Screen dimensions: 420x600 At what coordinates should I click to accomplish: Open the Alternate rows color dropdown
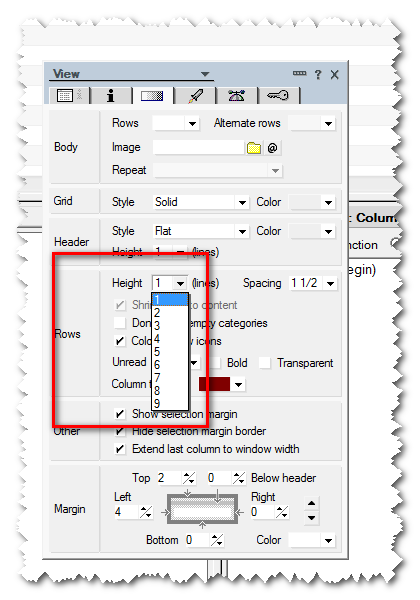312,124
